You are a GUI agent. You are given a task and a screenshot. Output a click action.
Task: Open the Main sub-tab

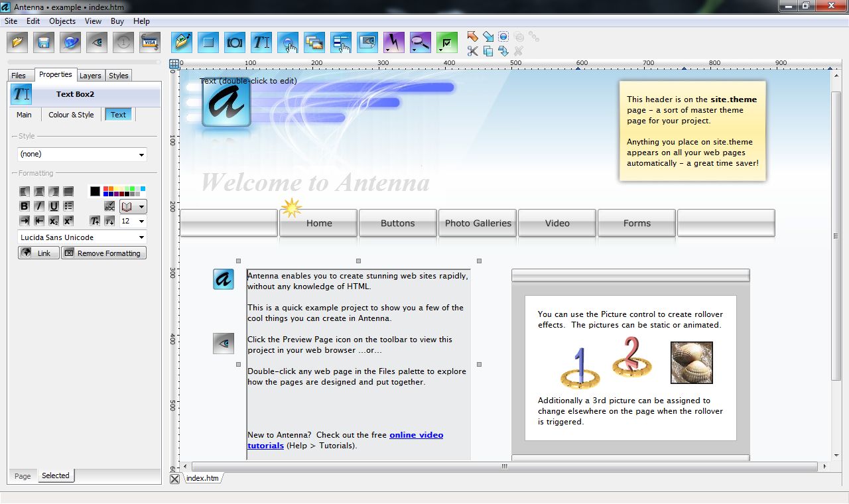pos(24,115)
